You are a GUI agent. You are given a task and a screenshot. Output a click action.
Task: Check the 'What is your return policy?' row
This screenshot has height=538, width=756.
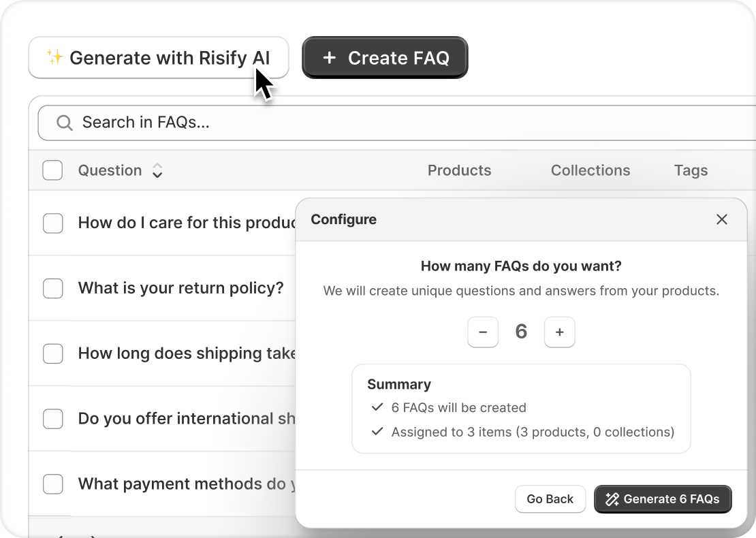53,288
